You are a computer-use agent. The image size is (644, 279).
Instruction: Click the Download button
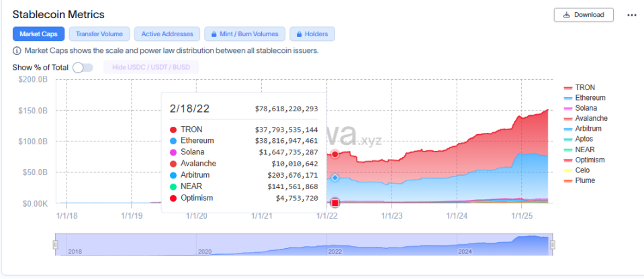coord(584,15)
